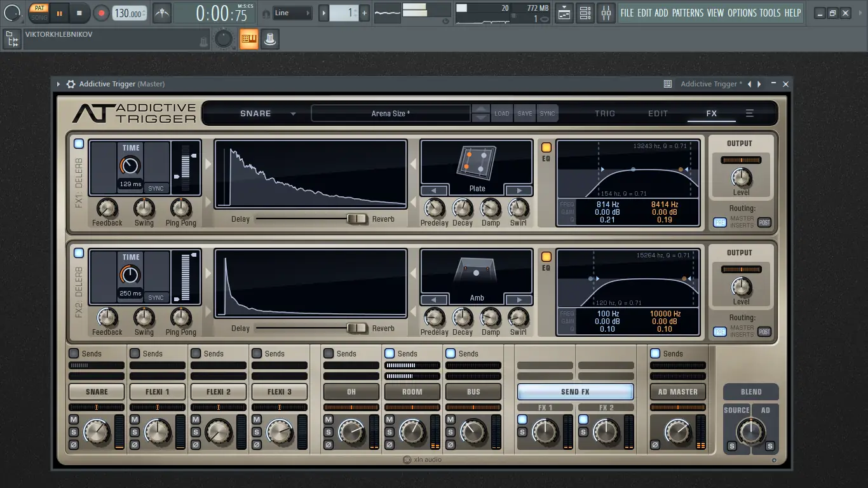Toggle FX2 DELERB power on/off
This screenshot has height=488, width=868.
point(78,253)
